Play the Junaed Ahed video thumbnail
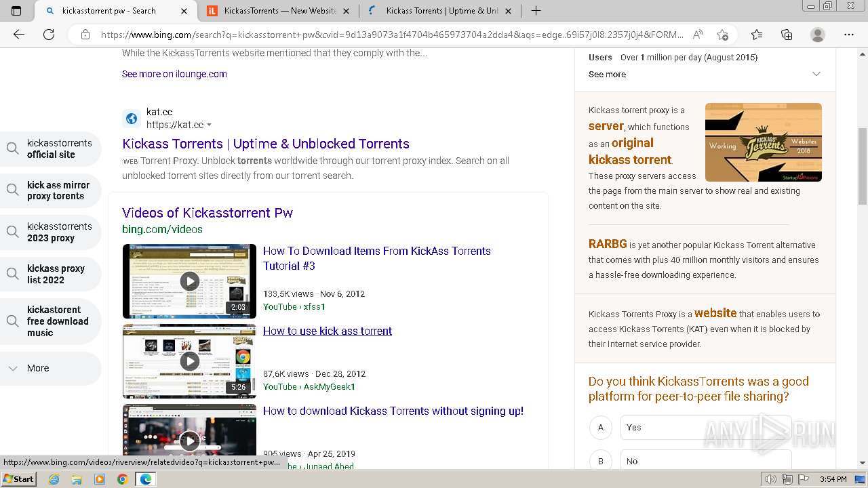This screenshot has height=488, width=868. point(189,437)
